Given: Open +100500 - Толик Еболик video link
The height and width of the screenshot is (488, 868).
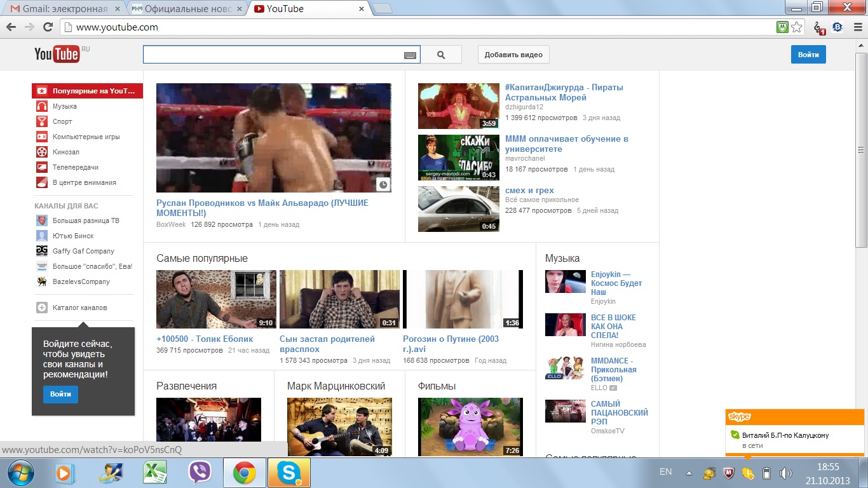Looking at the screenshot, I should click(205, 339).
